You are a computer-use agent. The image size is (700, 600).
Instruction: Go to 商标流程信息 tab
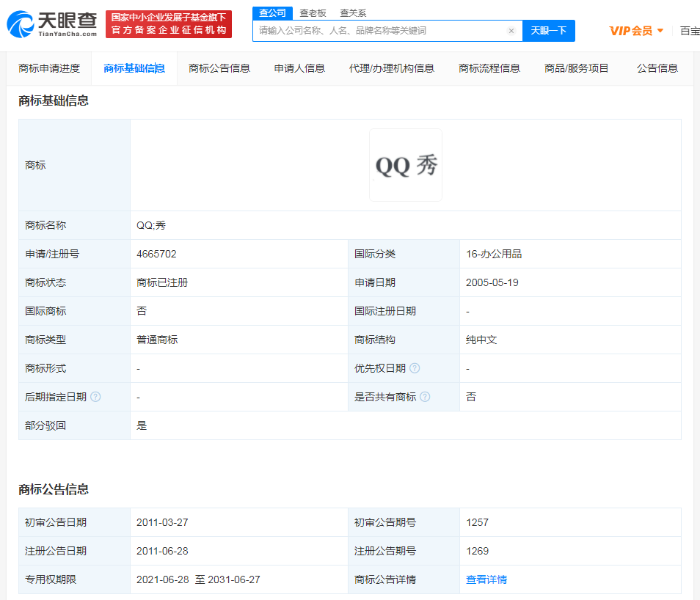pos(489,68)
